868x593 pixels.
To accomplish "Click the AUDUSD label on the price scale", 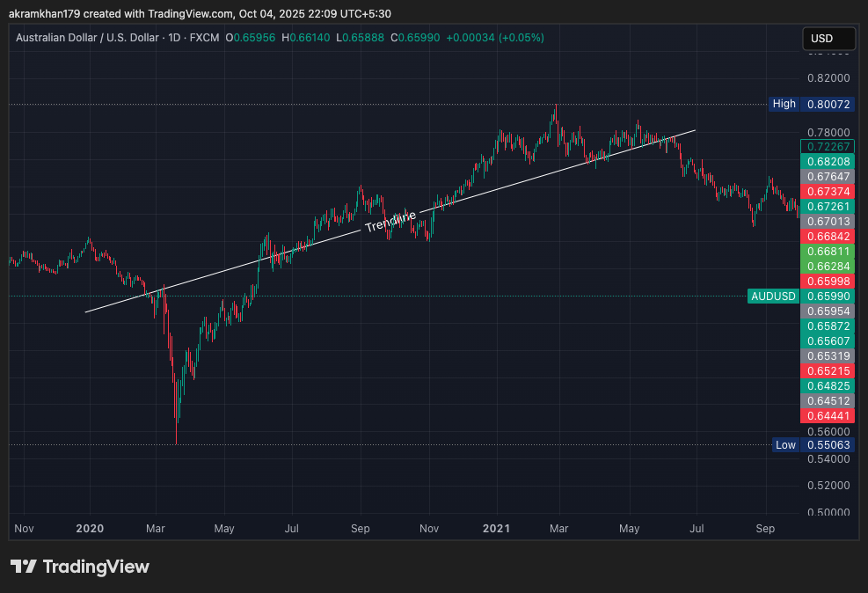I will click(x=772, y=296).
